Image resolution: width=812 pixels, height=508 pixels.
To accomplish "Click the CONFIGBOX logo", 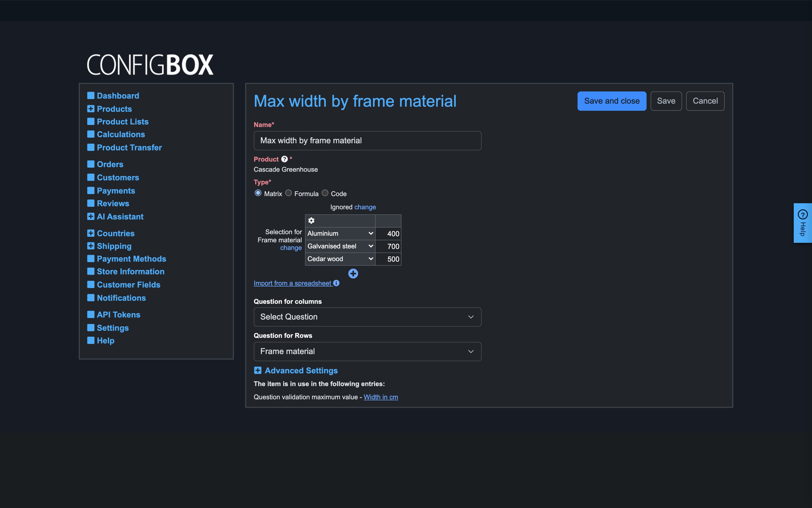I will [x=150, y=64].
